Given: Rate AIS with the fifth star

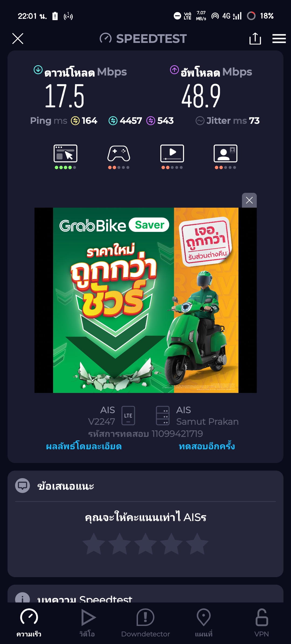Looking at the screenshot, I should [x=197, y=544].
